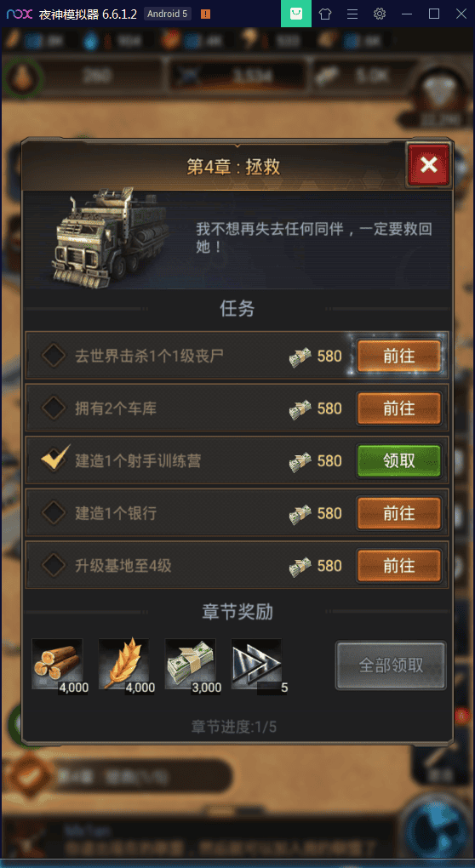This screenshot has width=475, height=868.
Task: Click the orange warning icon in title bar
Action: tap(205, 14)
